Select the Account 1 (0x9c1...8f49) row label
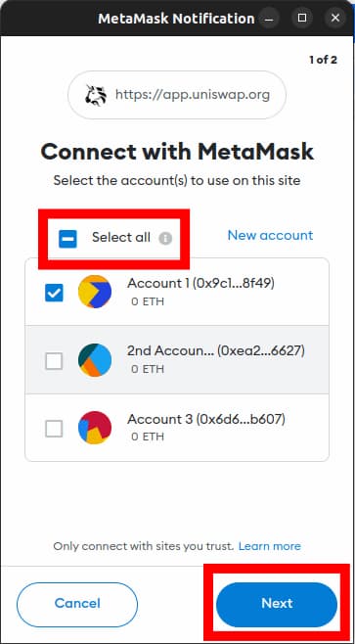The width and height of the screenshot is (355, 644). tap(200, 284)
